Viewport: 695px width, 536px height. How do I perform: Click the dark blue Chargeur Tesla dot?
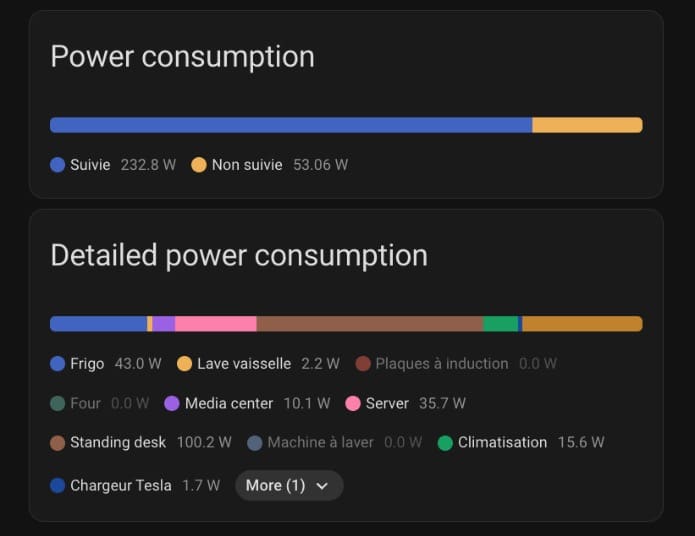click(58, 485)
